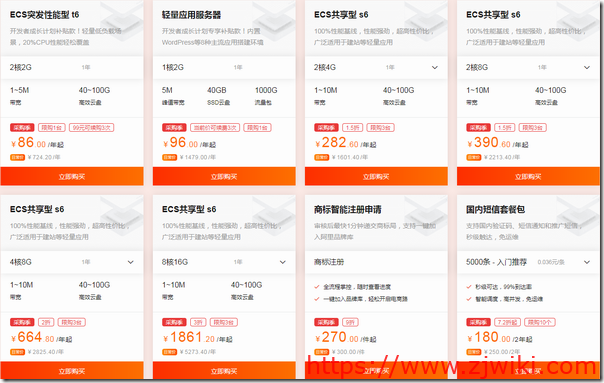Select the 2核2G spec row

coord(72,67)
